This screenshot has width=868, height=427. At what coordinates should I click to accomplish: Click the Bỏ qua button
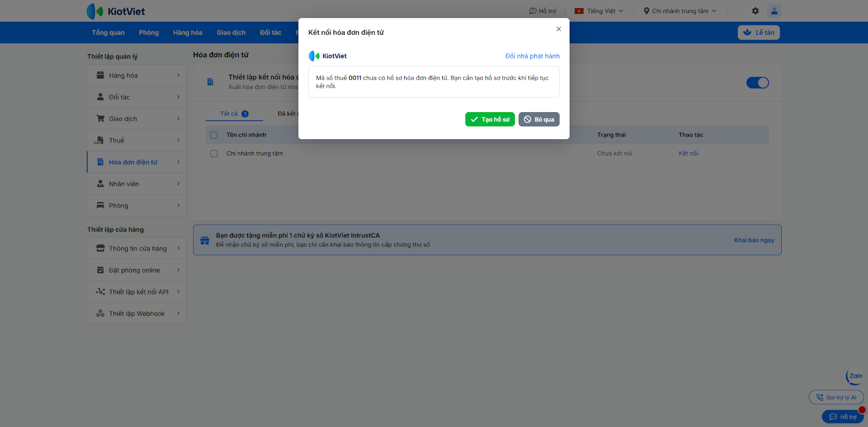539,119
